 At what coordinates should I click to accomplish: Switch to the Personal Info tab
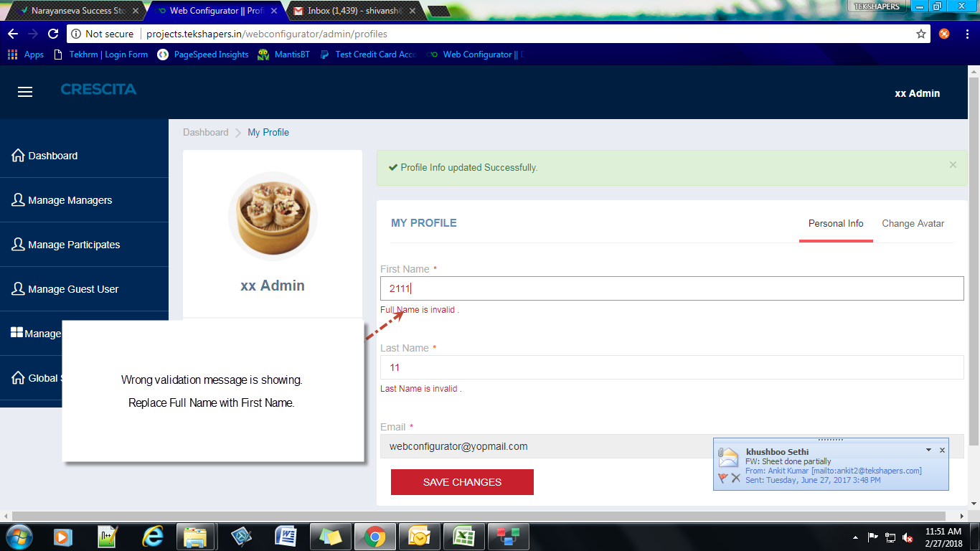[x=836, y=224]
